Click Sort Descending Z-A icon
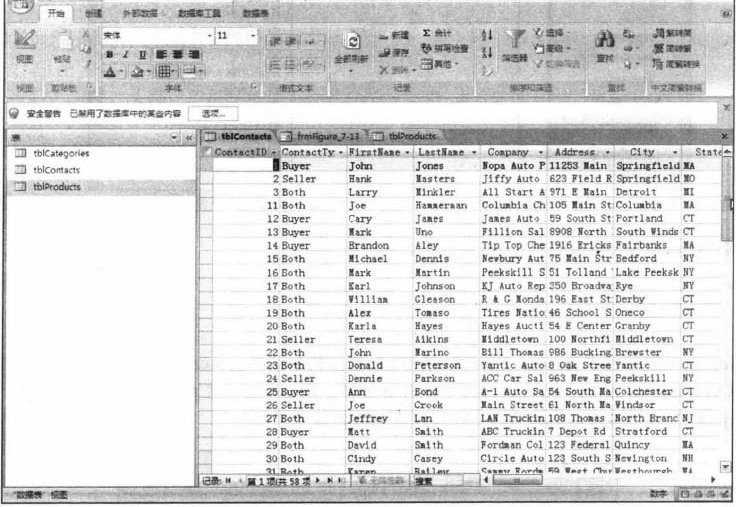The width and height of the screenshot is (736, 507). (487, 53)
